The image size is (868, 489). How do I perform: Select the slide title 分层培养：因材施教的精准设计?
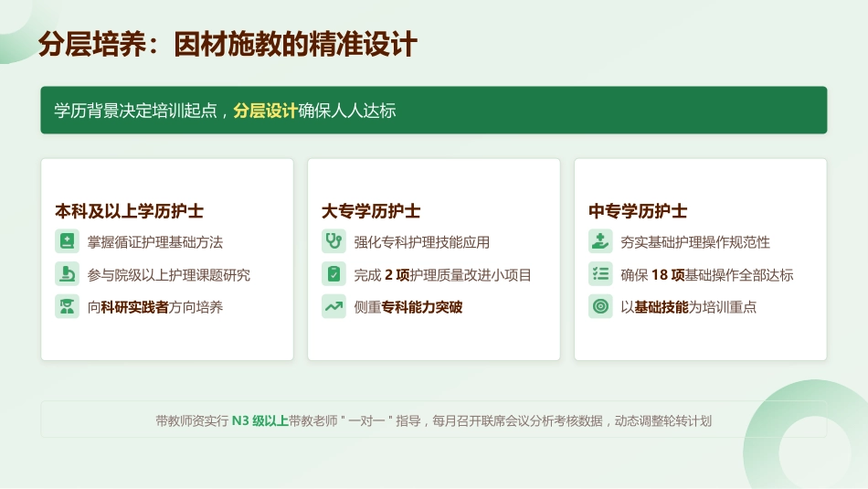pos(228,44)
